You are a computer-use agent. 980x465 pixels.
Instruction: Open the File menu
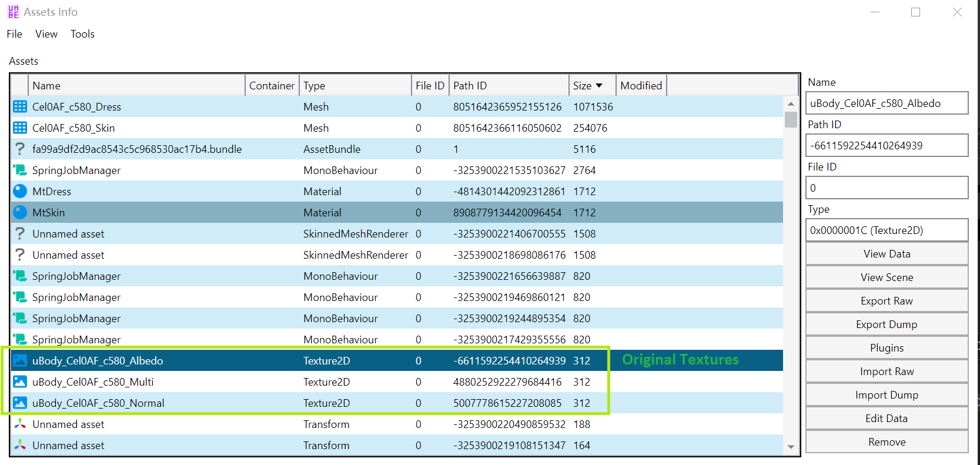coord(15,34)
